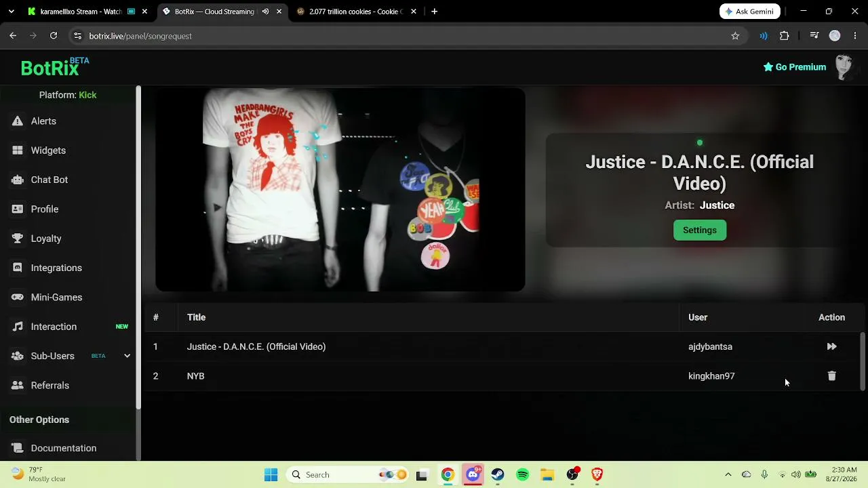
Task: View site information icon in address bar
Action: [77, 36]
